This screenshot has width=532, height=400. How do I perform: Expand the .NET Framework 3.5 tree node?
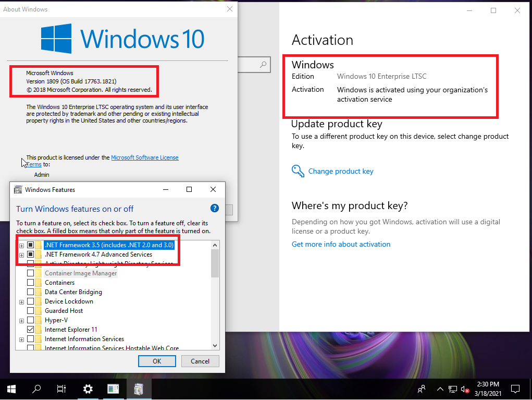pyautogui.click(x=22, y=246)
